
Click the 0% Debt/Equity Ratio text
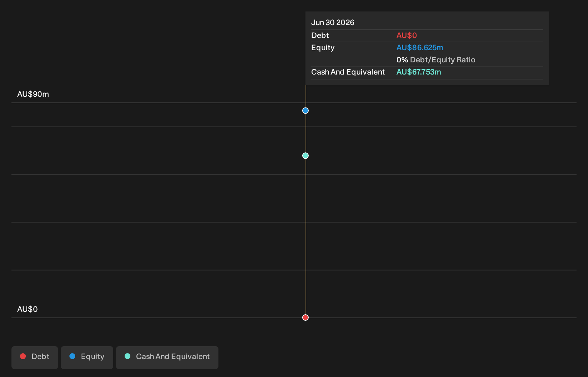tap(436, 60)
